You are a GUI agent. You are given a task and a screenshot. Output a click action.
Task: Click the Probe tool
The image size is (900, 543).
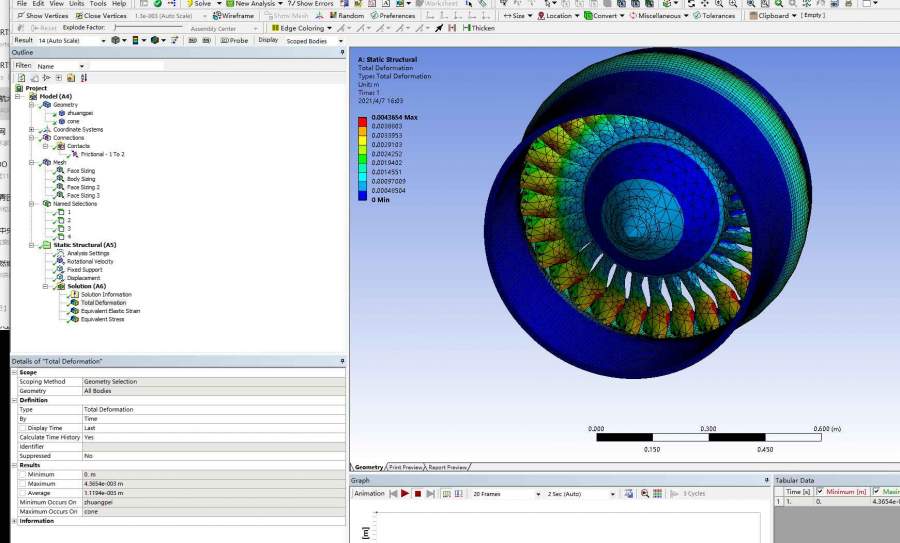point(234,41)
